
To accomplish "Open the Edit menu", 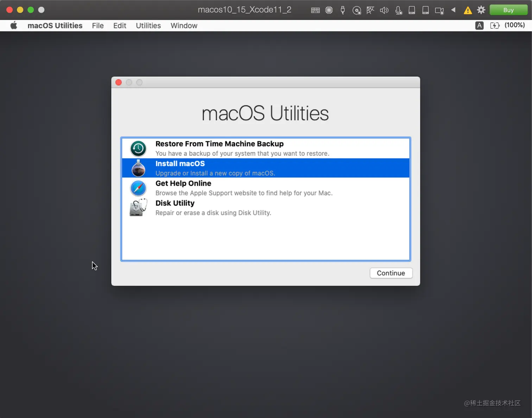I will (x=120, y=26).
